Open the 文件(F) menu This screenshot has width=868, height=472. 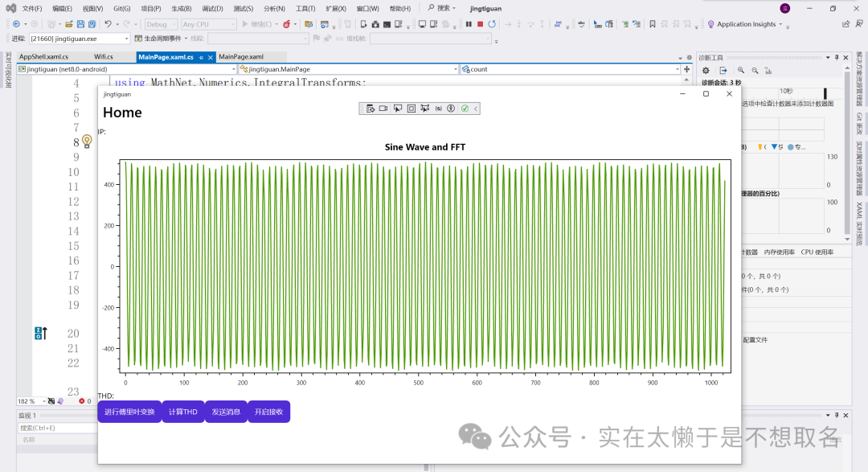[32, 8]
